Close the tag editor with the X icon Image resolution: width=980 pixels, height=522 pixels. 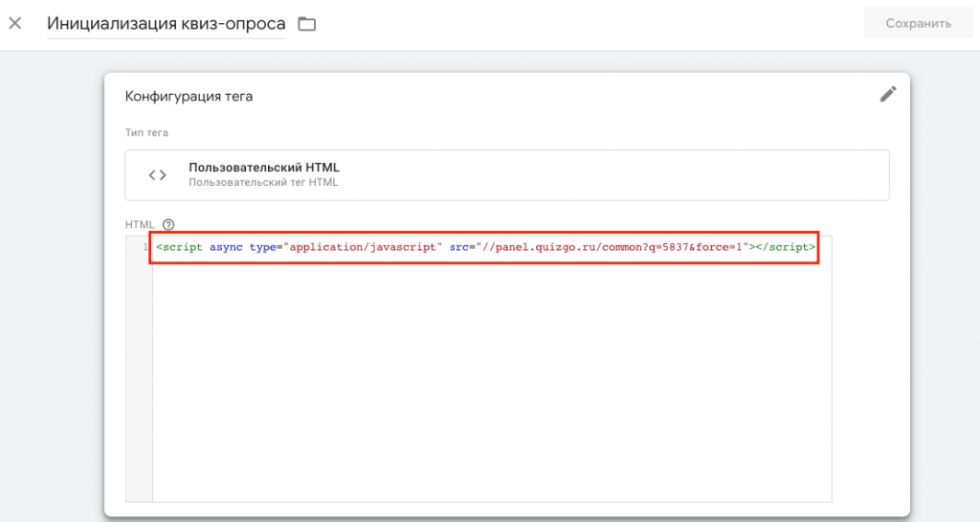click(15, 23)
